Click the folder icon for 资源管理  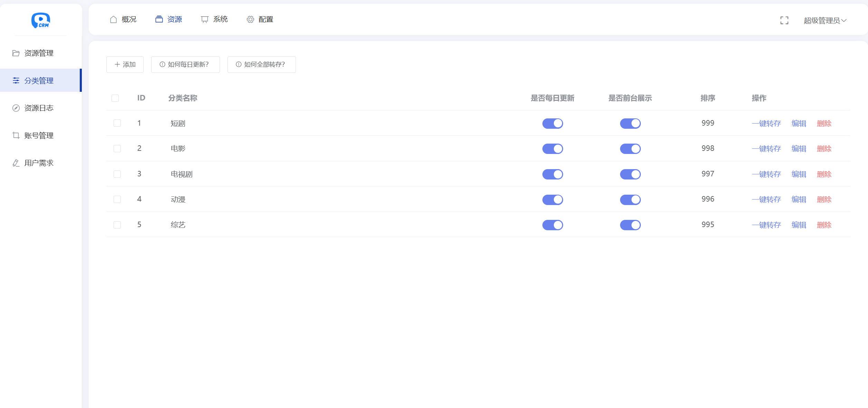16,53
